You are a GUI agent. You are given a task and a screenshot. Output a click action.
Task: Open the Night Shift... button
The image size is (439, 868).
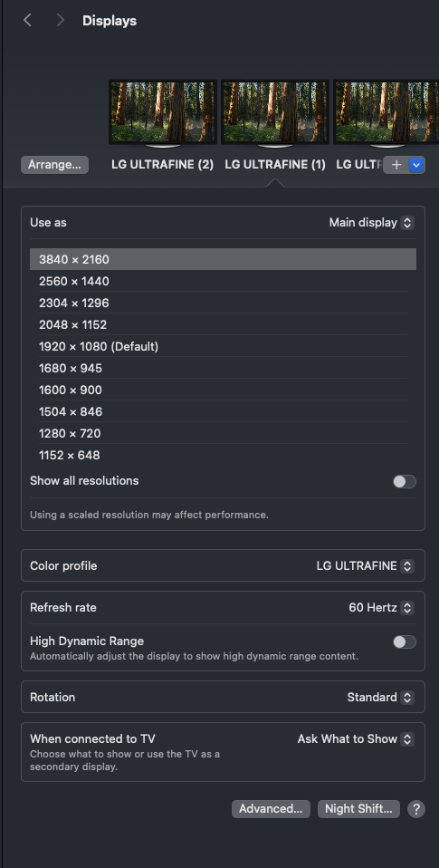coord(358,809)
